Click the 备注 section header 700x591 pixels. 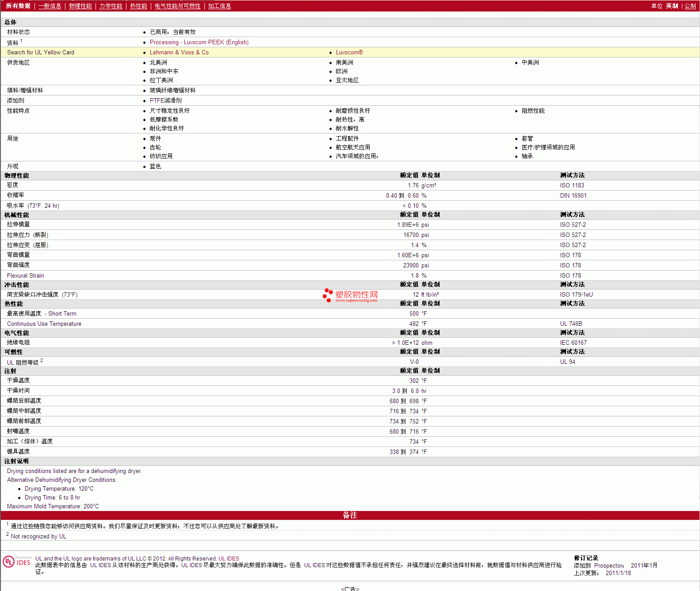pos(350,515)
